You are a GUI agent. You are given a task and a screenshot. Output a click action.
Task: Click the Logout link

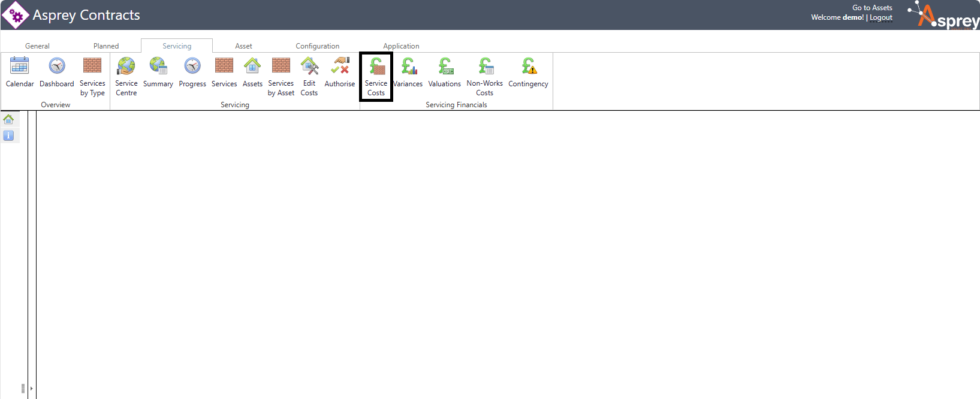coord(881,18)
